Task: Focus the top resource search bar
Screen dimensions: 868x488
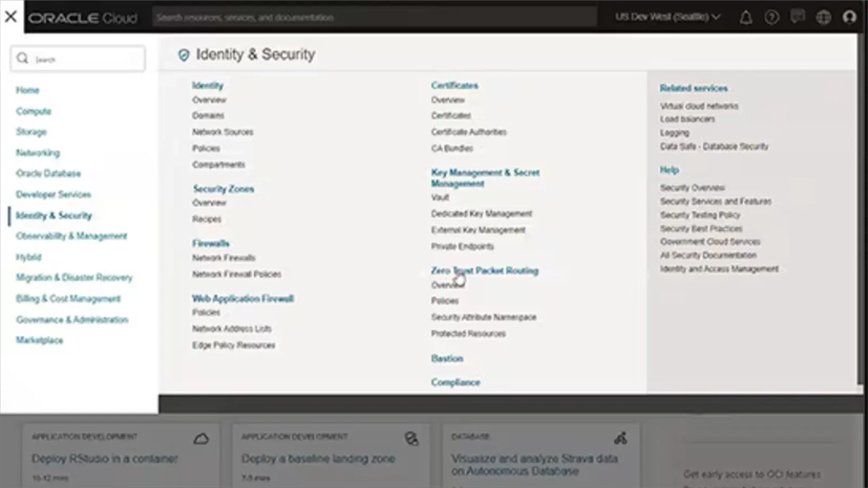Action: 375,17
